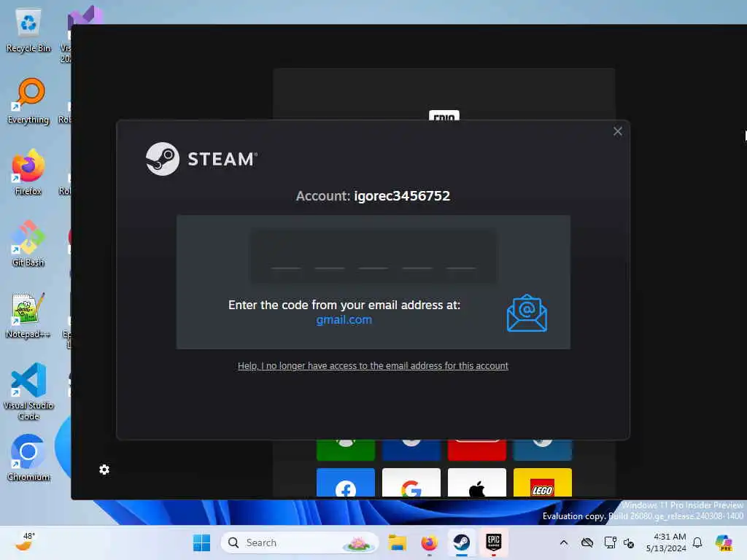Choose Google sign-in tile
The height and width of the screenshot is (560, 747).
(x=411, y=483)
